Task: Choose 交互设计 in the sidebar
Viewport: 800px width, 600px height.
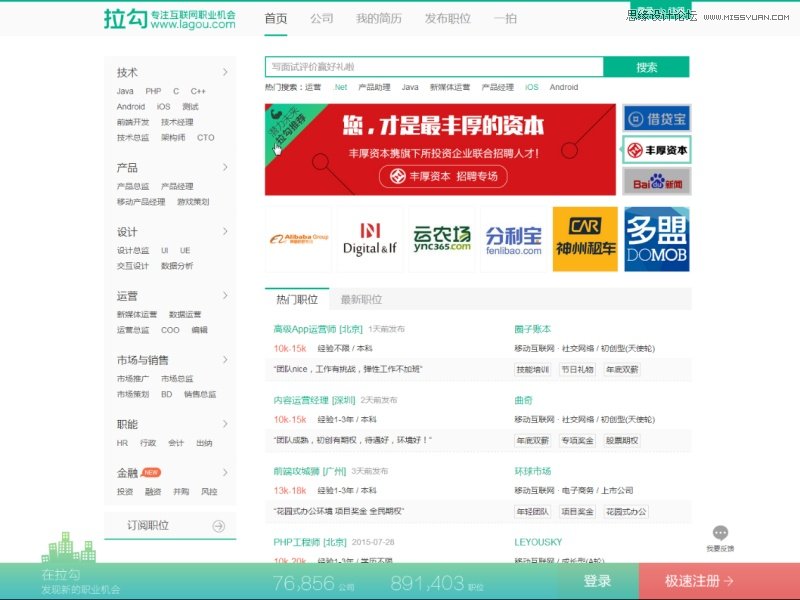Action: (133, 266)
